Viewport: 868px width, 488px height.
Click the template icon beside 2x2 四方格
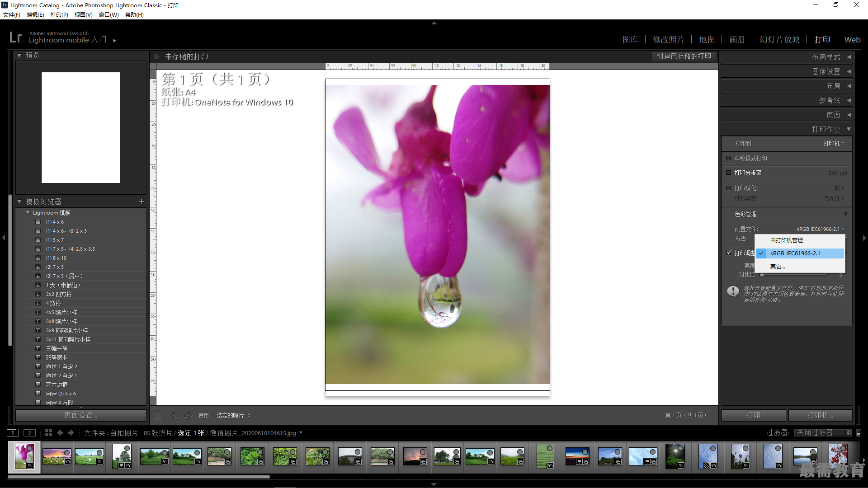(38, 294)
